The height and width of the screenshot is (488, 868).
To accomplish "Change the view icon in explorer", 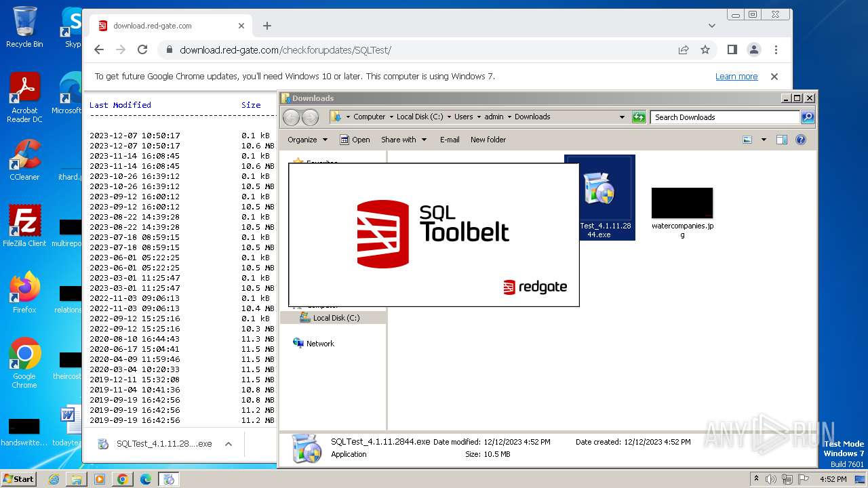I will (x=747, y=140).
